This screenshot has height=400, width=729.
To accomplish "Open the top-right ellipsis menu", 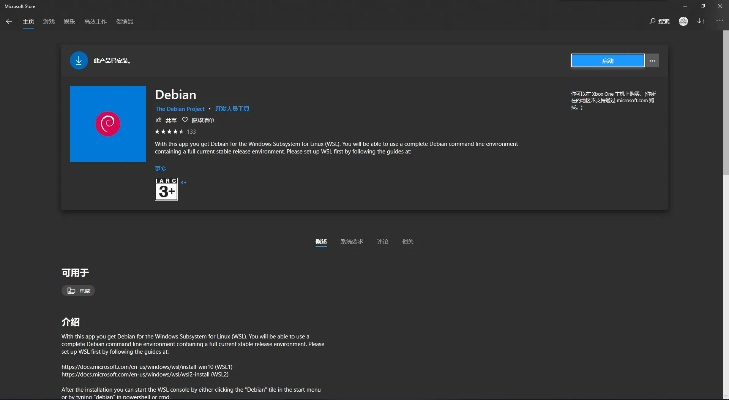I will (x=716, y=20).
